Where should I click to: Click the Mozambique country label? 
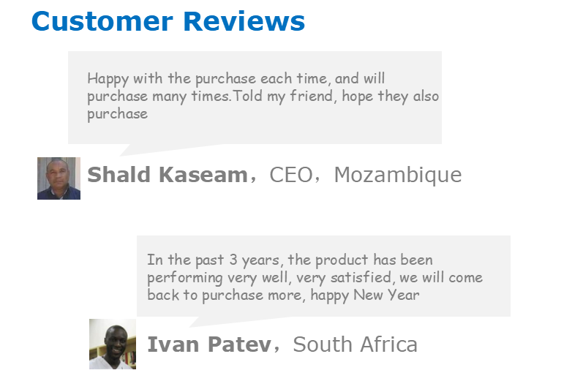[397, 175]
